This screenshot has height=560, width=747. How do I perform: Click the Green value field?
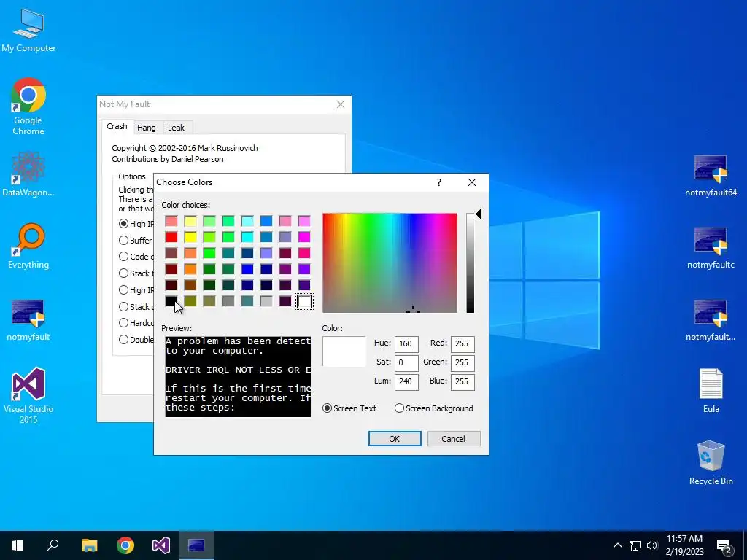point(462,362)
